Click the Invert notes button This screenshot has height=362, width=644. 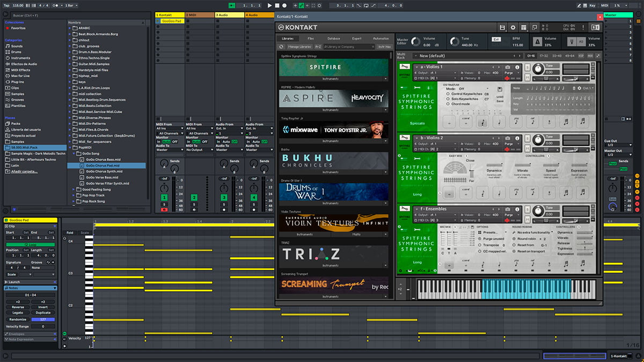pos(43,307)
